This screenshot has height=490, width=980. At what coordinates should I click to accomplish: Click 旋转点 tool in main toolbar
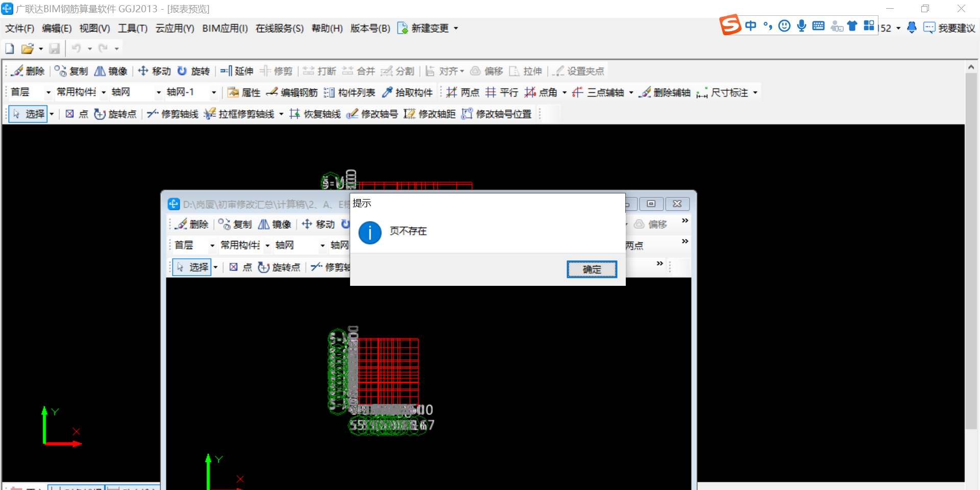coord(115,114)
